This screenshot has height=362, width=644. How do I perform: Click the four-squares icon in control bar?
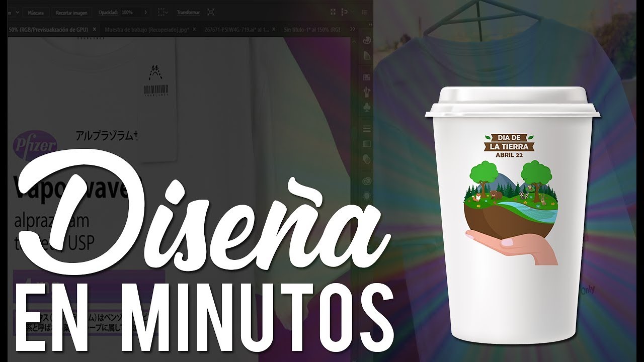click(333, 12)
